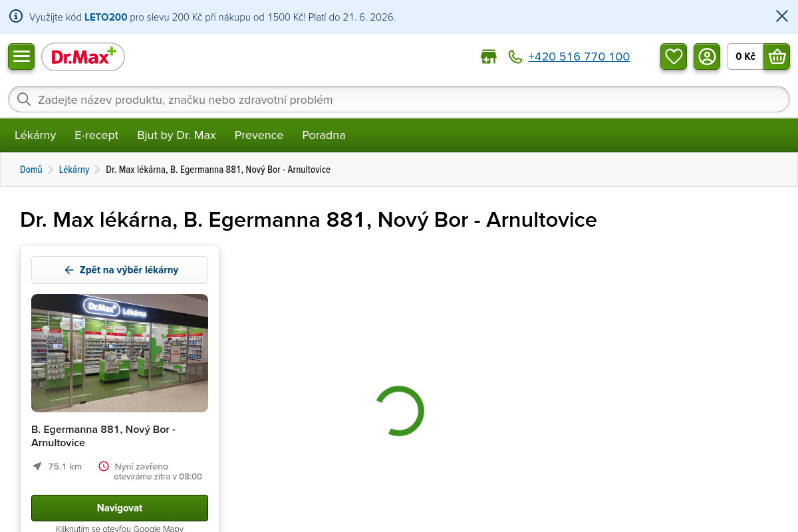Click the Navigovat button

pos(120,508)
